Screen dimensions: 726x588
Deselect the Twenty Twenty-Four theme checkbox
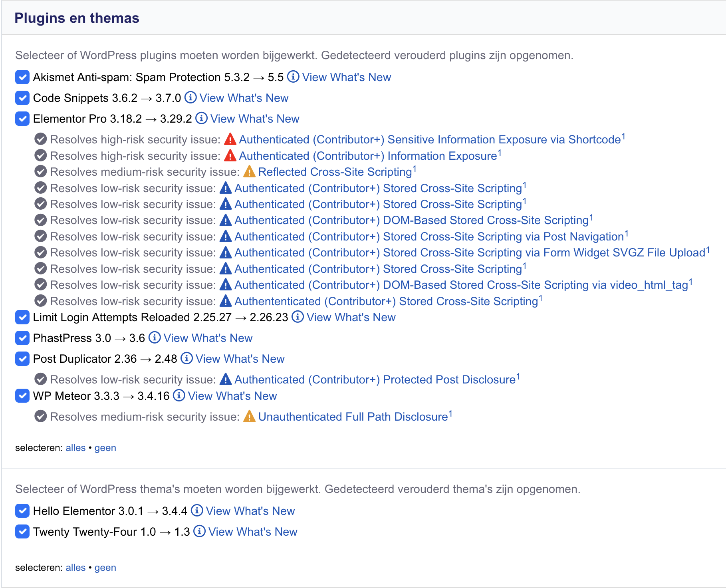point(22,532)
